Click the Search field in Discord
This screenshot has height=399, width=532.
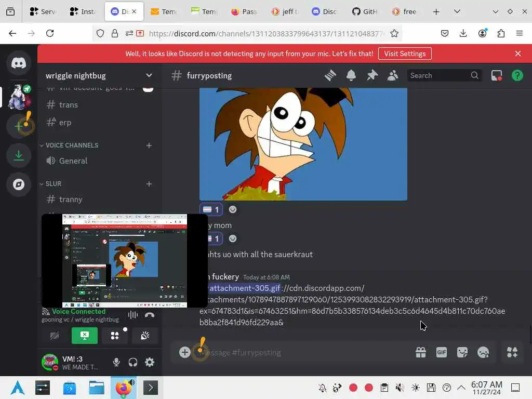pyautogui.click(x=444, y=75)
